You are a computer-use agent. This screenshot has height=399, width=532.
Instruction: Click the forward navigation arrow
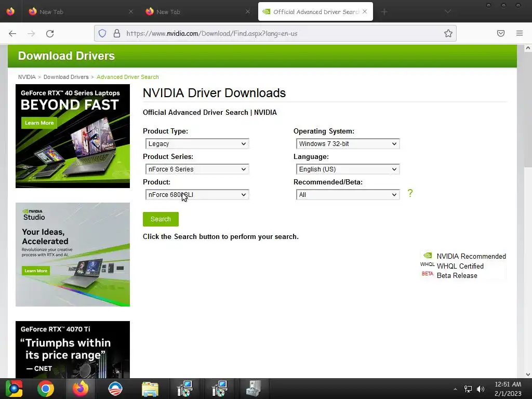click(31, 33)
